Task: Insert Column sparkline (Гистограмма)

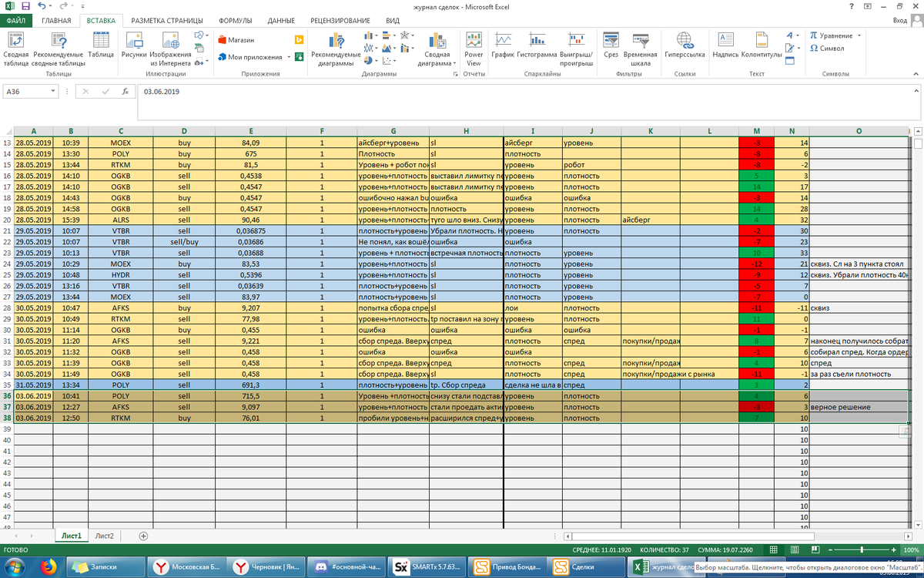Action: coord(537,45)
